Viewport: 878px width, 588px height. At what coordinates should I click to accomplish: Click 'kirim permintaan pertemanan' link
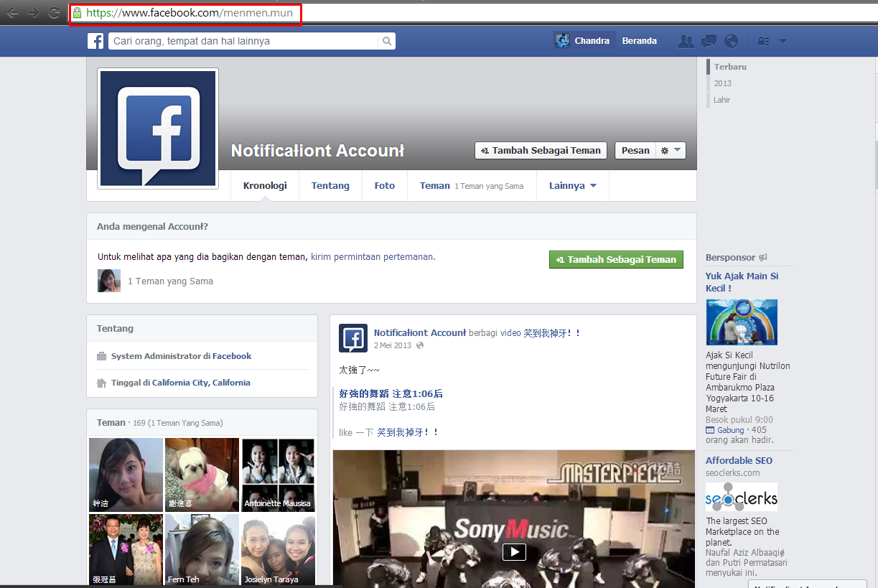(372, 256)
